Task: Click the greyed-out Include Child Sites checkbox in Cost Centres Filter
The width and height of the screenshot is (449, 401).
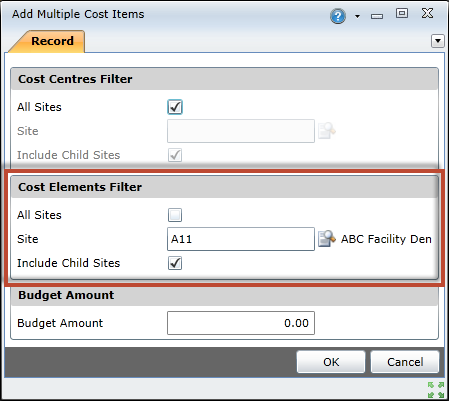Action: [175, 155]
